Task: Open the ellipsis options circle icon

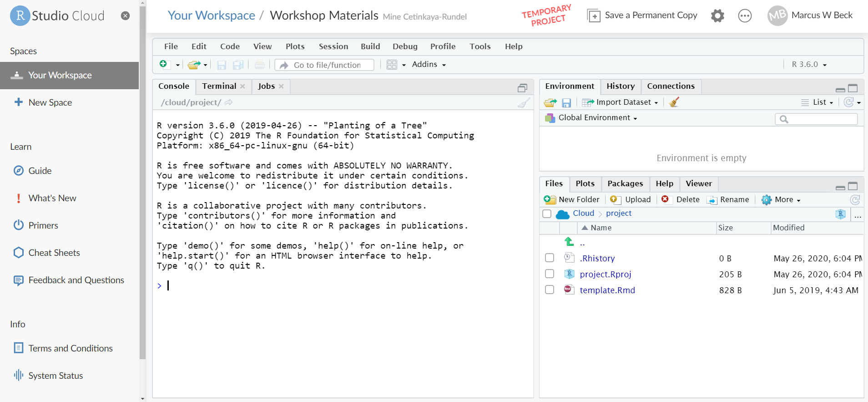Action: tap(745, 16)
